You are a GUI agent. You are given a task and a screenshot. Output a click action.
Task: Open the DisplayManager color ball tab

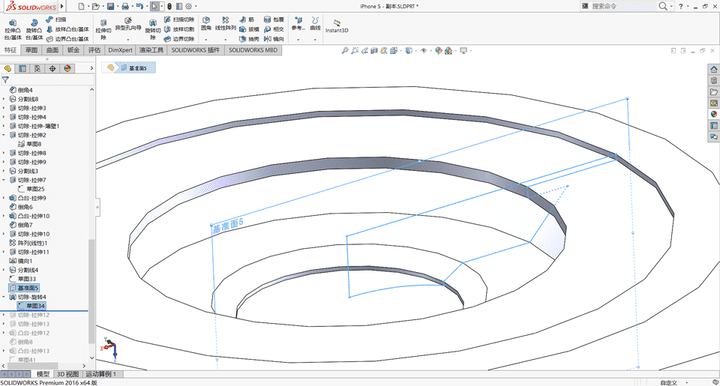click(68, 68)
